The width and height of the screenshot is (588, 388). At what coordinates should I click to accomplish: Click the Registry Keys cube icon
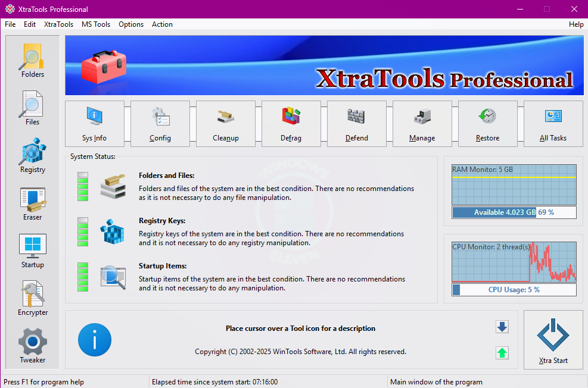(112, 232)
